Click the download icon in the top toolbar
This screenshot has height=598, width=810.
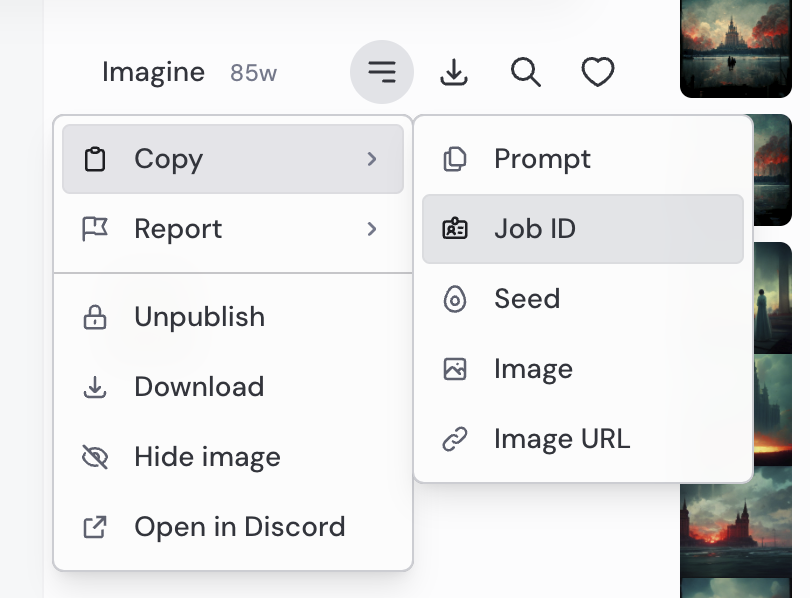[454, 72]
